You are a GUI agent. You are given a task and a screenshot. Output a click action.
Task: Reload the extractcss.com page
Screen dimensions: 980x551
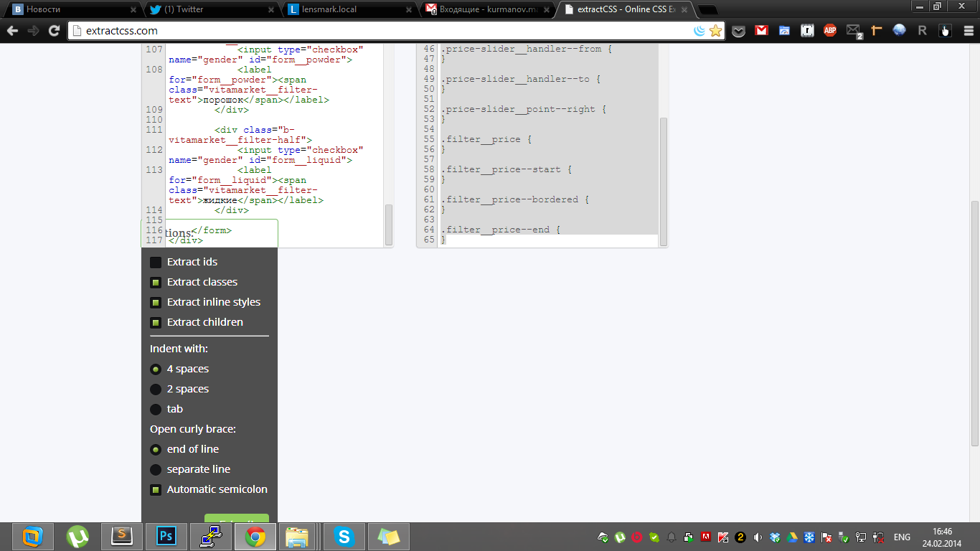(54, 31)
